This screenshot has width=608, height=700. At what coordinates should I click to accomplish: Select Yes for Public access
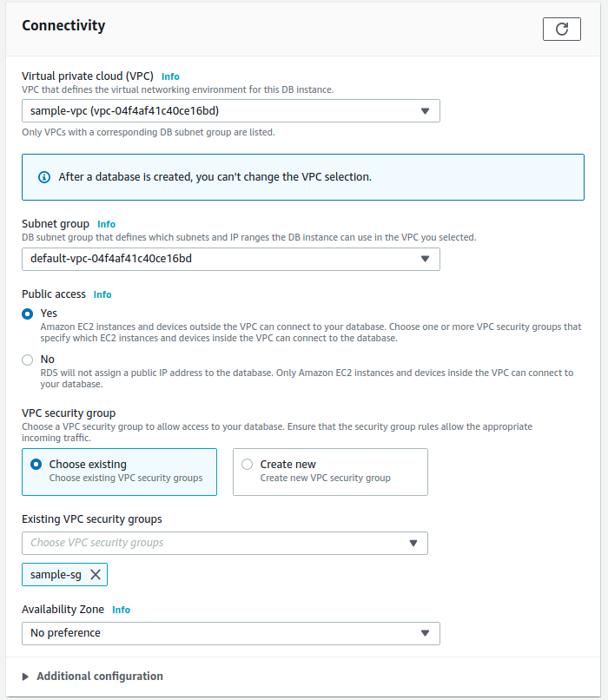(28, 314)
